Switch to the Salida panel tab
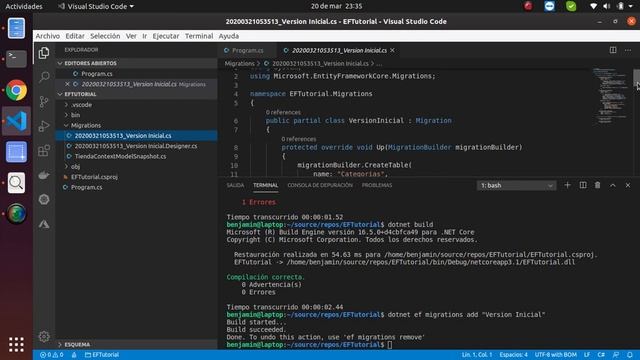 point(235,185)
